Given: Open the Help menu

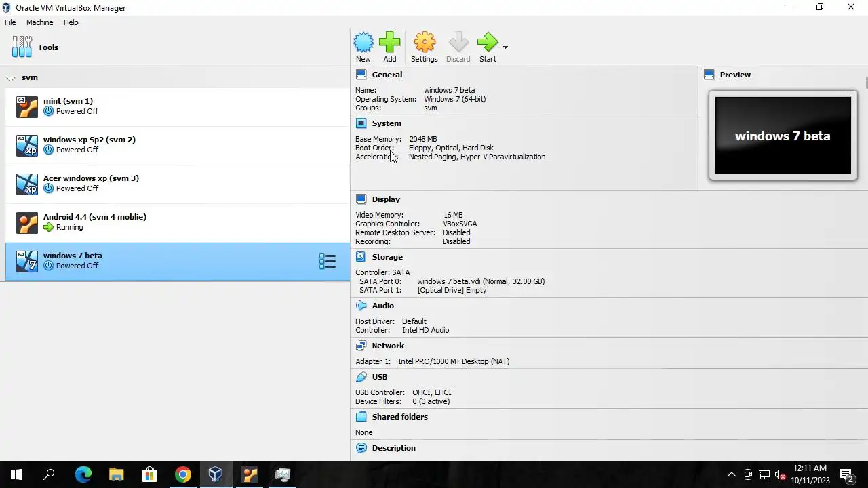Looking at the screenshot, I should click(x=71, y=22).
